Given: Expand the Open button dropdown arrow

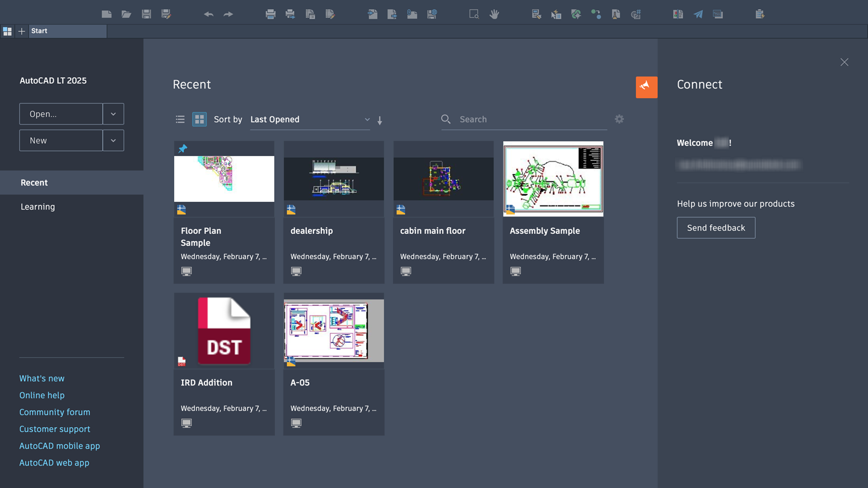Looking at the screenshot, I should [113, 114].
